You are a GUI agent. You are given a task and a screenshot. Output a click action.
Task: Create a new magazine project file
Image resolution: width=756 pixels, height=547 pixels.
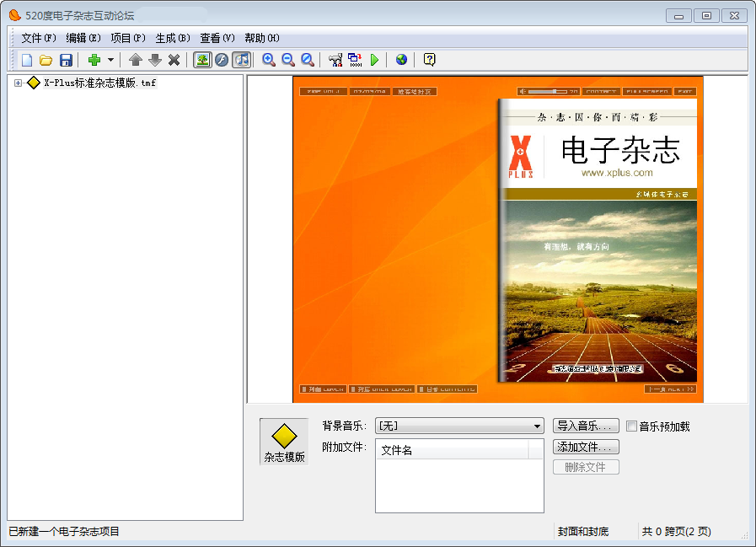pyautogui.click(x=27, y=60)
